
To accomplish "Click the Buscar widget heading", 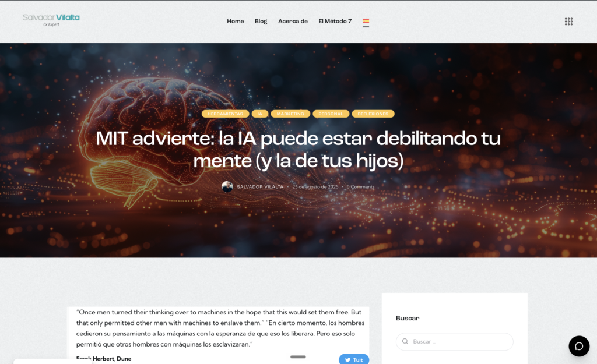I will click(x=408, y=318).
